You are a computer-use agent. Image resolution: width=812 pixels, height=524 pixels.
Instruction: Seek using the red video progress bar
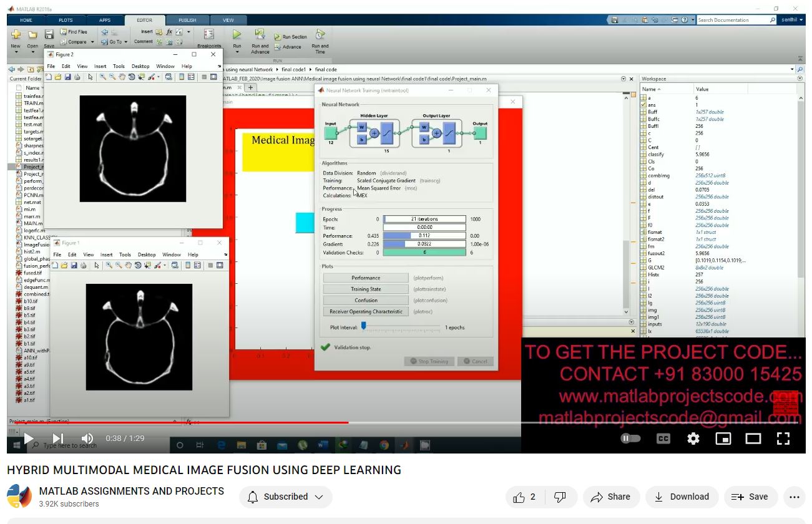(187, 422)
